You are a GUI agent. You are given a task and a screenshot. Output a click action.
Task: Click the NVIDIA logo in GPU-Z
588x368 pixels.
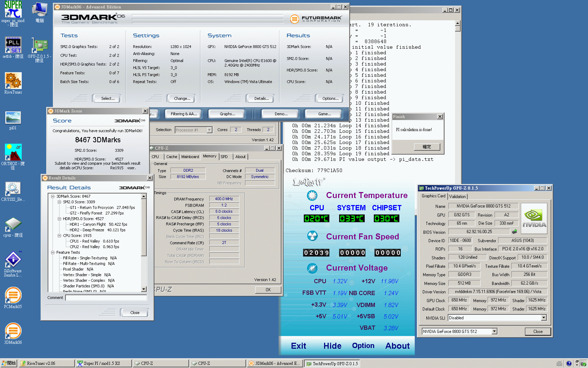pos(534,219)
